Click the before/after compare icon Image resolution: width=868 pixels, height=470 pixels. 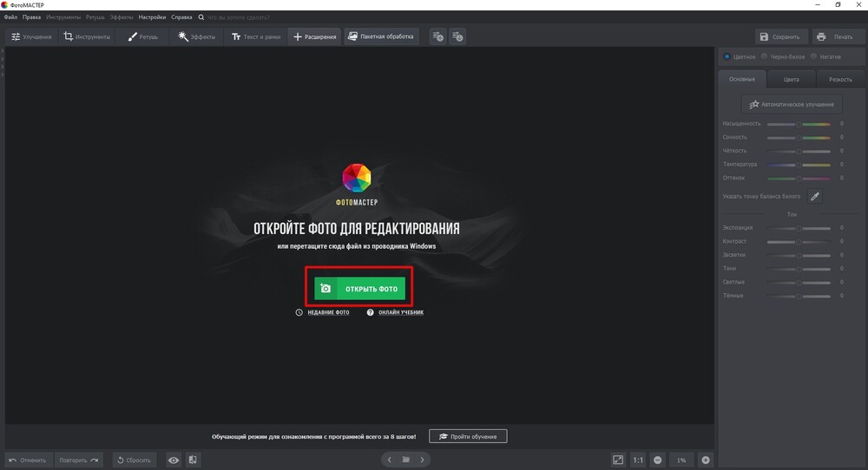point(193,460)
